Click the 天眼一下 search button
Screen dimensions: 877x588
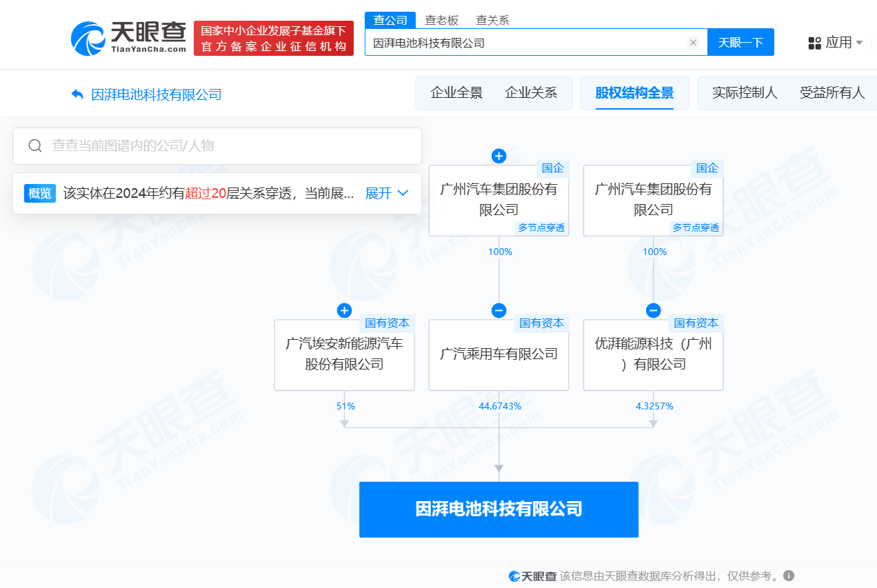[x=740, y=42]
